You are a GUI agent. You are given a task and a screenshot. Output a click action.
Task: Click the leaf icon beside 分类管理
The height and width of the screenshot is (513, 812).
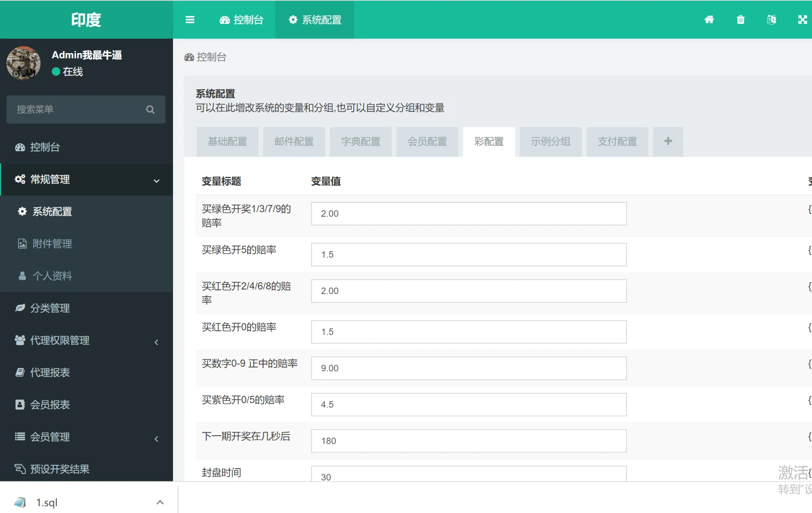20,308
